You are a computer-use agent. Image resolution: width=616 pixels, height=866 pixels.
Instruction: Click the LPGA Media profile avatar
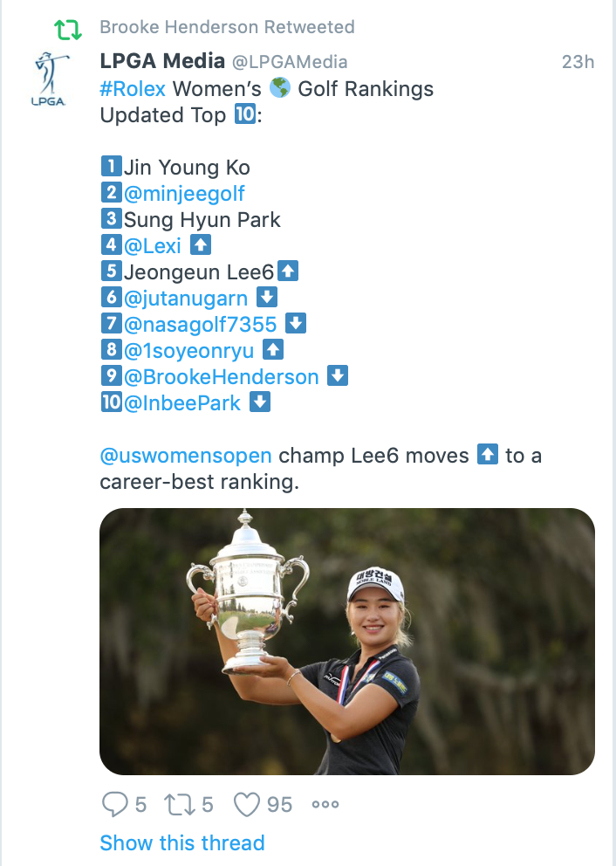50,79
